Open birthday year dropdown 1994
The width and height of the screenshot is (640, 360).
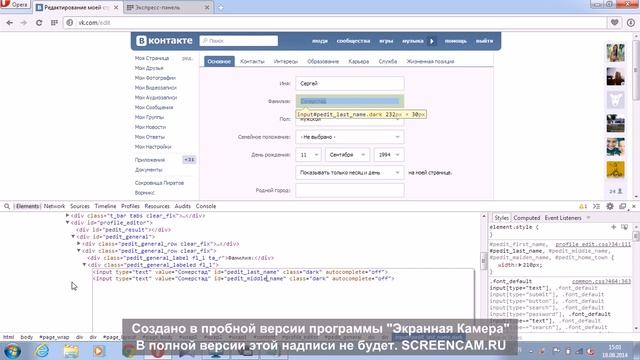[389, 155]
